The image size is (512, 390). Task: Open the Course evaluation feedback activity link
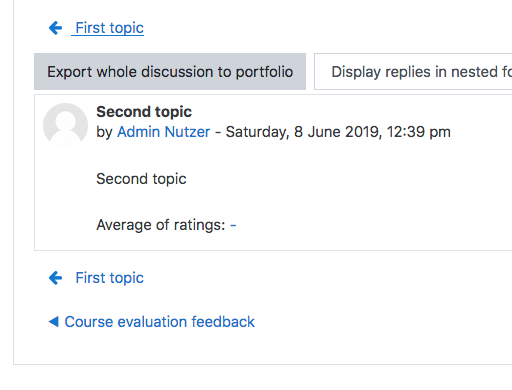click(159, 322)
